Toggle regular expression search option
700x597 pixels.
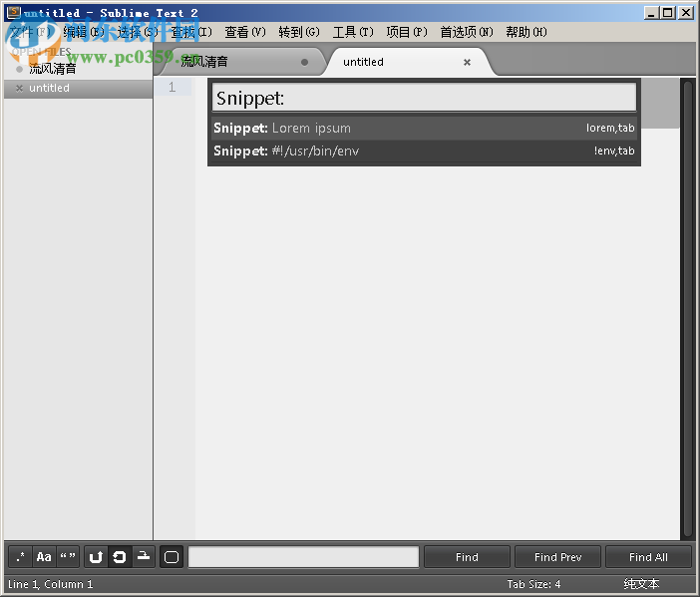pyautogui.click(x=20, y=557)
